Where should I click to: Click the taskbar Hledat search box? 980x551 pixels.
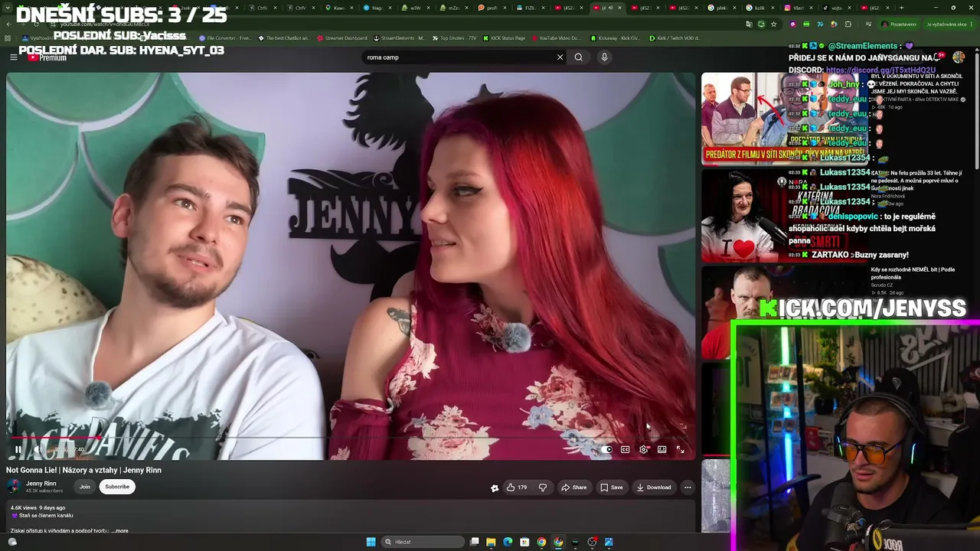pyautogui.click(x=423, y=542)
